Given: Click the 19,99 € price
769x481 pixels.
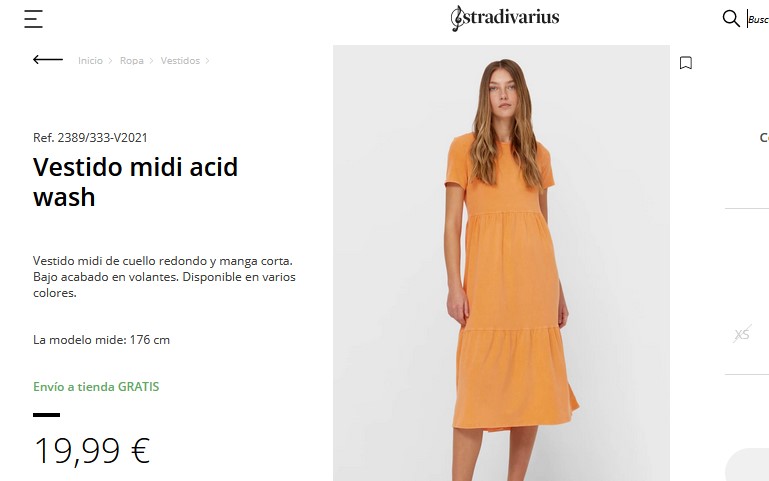Looking at the screenshot, I should coord(92,451).
